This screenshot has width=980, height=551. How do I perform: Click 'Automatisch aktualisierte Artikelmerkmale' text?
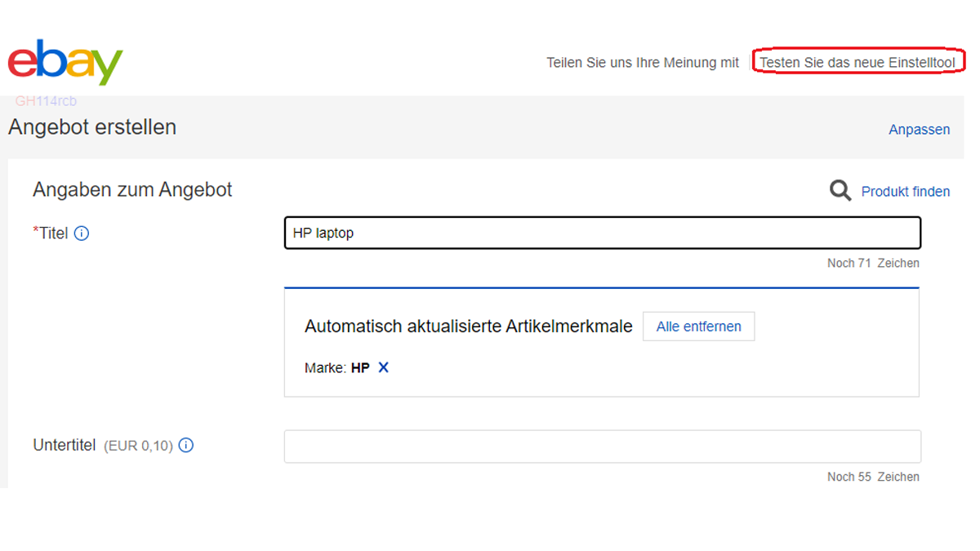(469, 327)
